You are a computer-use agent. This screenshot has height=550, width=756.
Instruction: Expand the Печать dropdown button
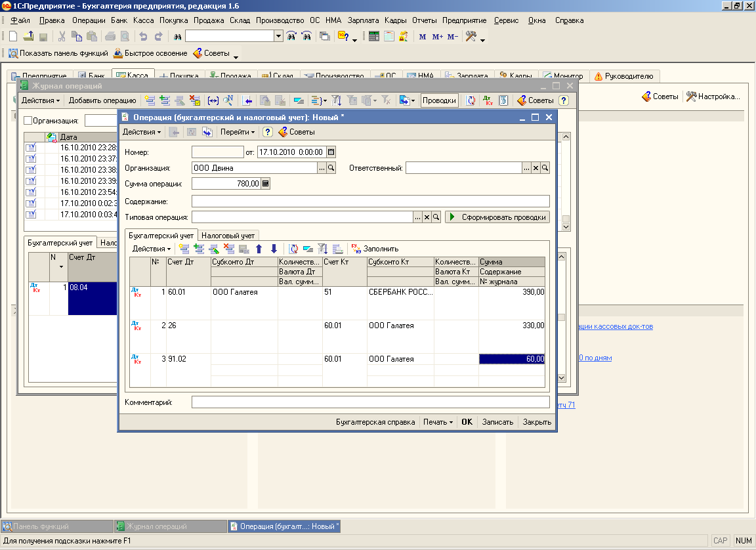[438, 422]
